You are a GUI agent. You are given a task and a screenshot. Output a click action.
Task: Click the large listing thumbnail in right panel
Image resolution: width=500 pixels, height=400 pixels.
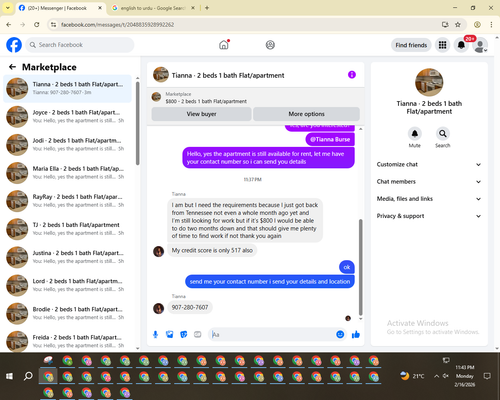[429, 82]
